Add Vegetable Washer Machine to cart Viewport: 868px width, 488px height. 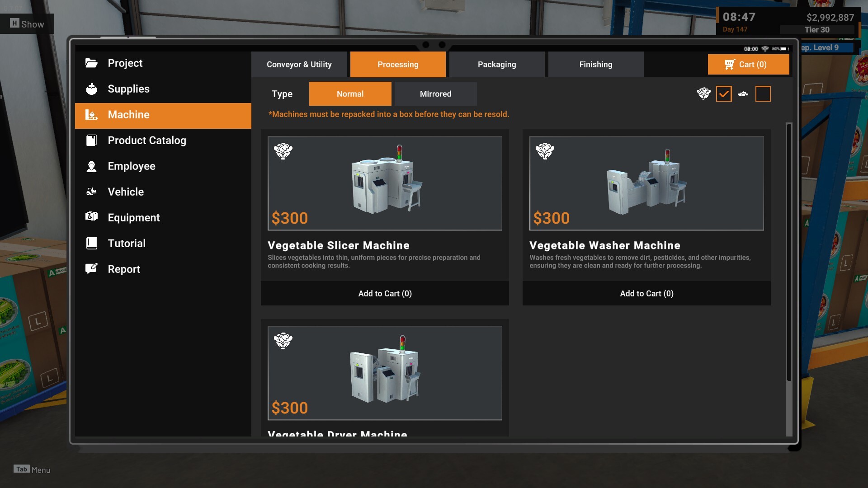coord(646,294)
